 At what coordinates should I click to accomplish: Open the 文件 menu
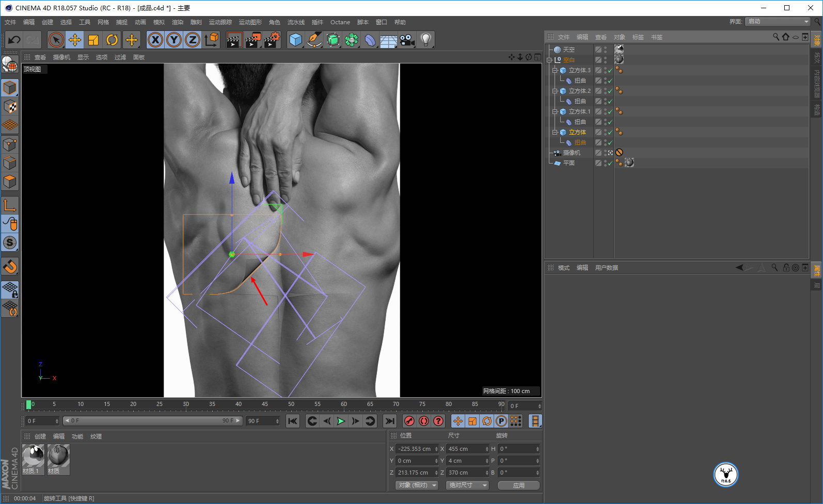click(x=10, y=22)
